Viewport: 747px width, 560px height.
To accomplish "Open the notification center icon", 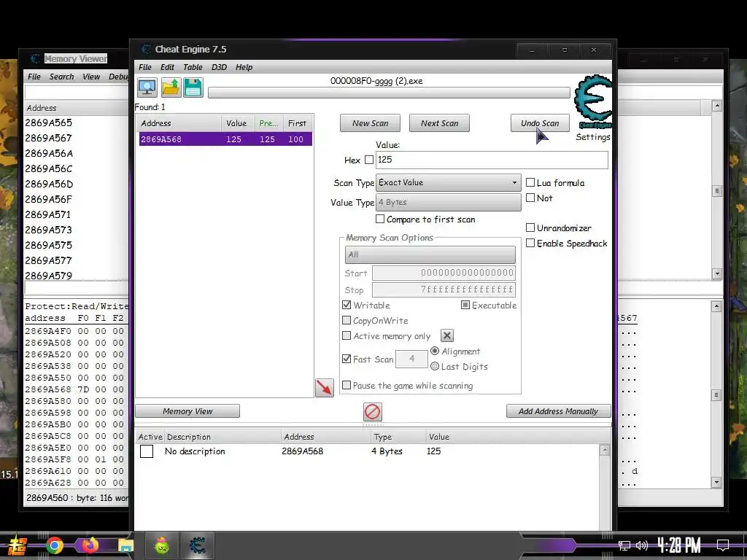I will (x=723, y=545).
